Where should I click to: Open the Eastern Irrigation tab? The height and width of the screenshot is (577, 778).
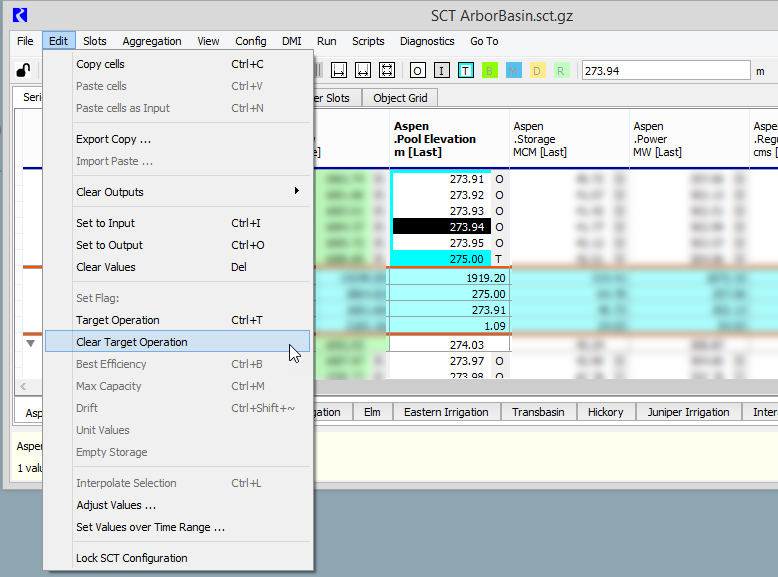[446, 412]
